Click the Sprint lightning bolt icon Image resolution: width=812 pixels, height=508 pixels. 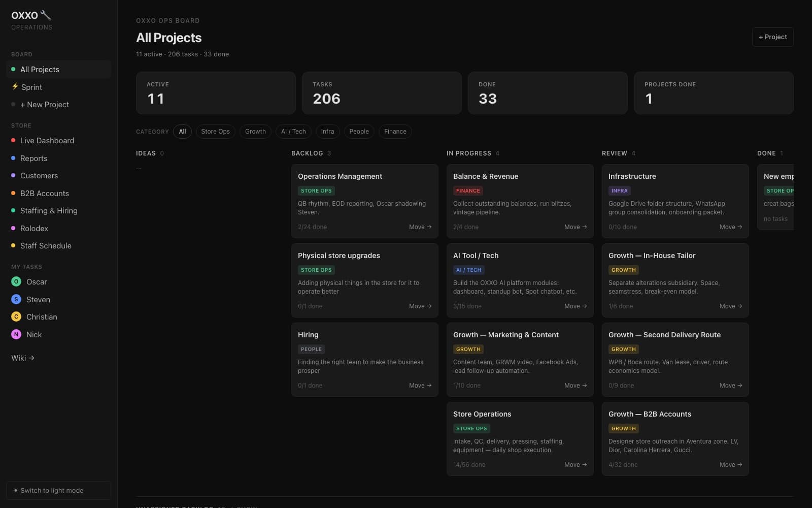coord(15,87)
